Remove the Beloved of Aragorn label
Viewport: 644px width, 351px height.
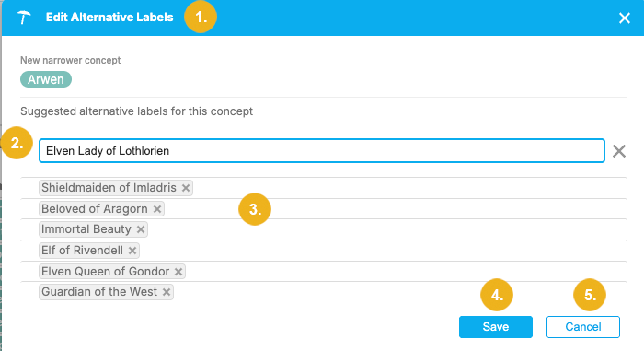(x=157, y=209)
